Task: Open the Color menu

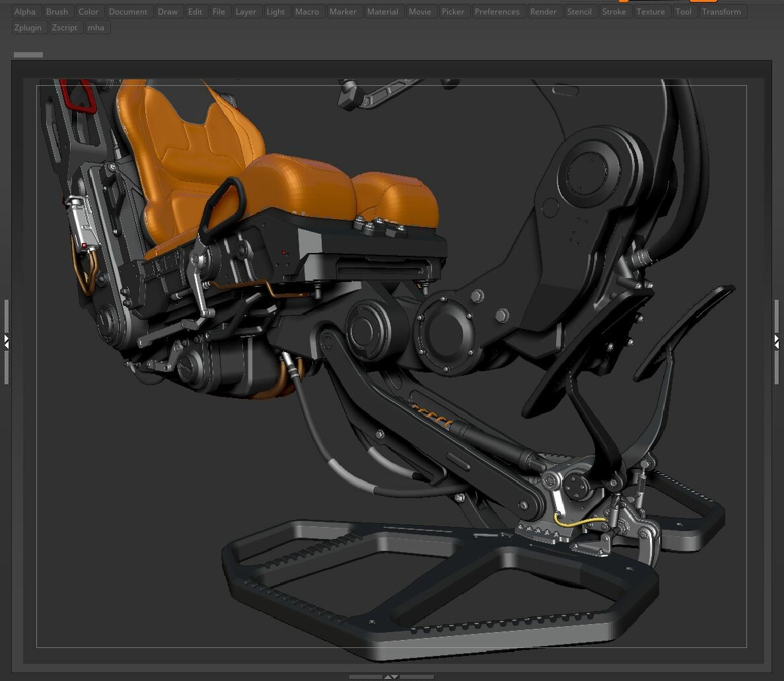Action: pos(89,11)
